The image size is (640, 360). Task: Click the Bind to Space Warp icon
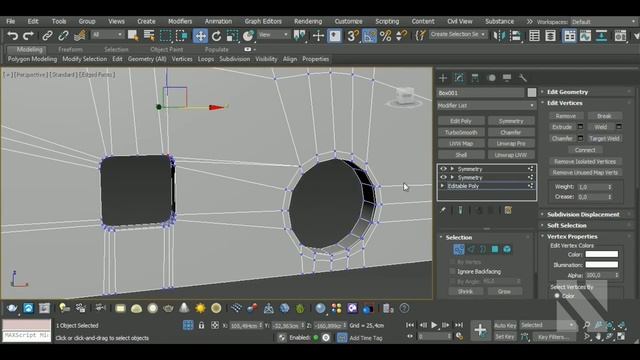(80, 36)
